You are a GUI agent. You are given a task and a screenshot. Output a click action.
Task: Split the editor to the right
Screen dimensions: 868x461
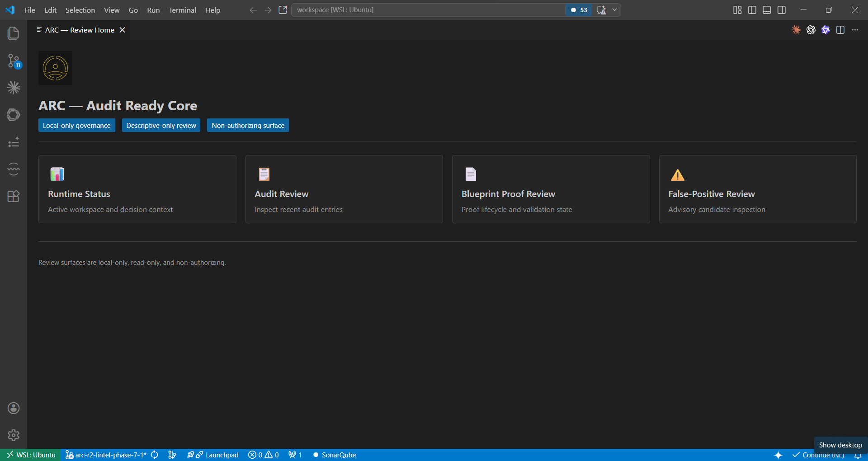pyautogui.click(x=840, y=30)
